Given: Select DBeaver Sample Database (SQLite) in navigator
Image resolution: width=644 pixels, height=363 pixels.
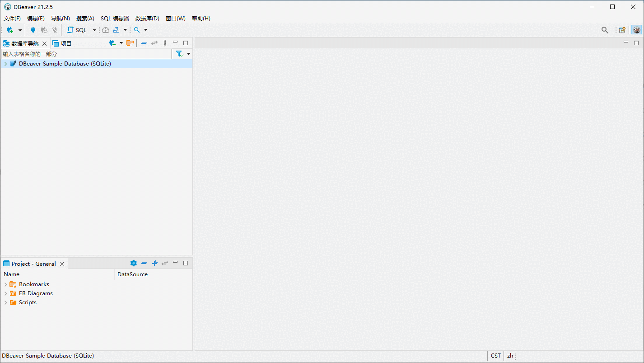Looking at the screenshot, I should tap(96, 64).
